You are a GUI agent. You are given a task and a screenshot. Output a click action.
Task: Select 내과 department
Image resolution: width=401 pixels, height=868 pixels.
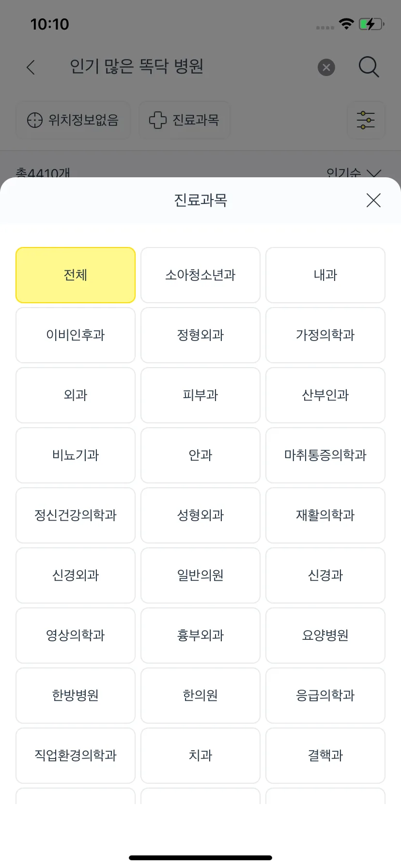[325, 275]
